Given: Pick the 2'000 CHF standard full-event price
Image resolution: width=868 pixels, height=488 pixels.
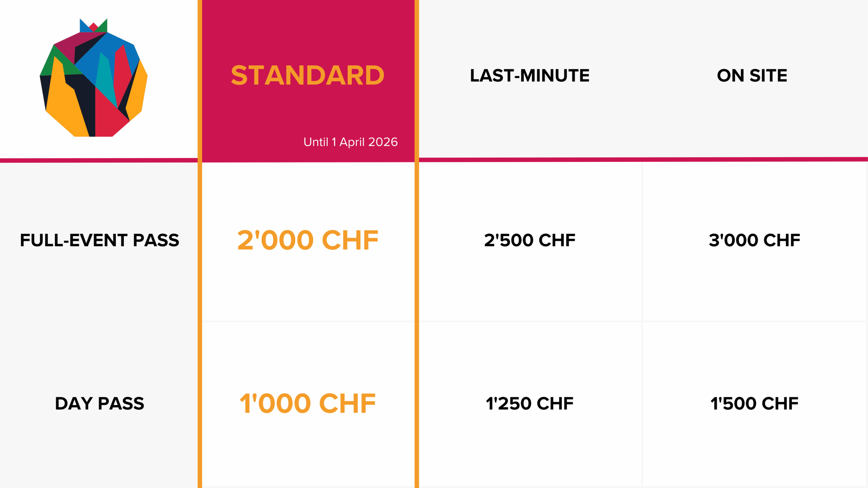Looking at the screenshot, I should 308,240.
